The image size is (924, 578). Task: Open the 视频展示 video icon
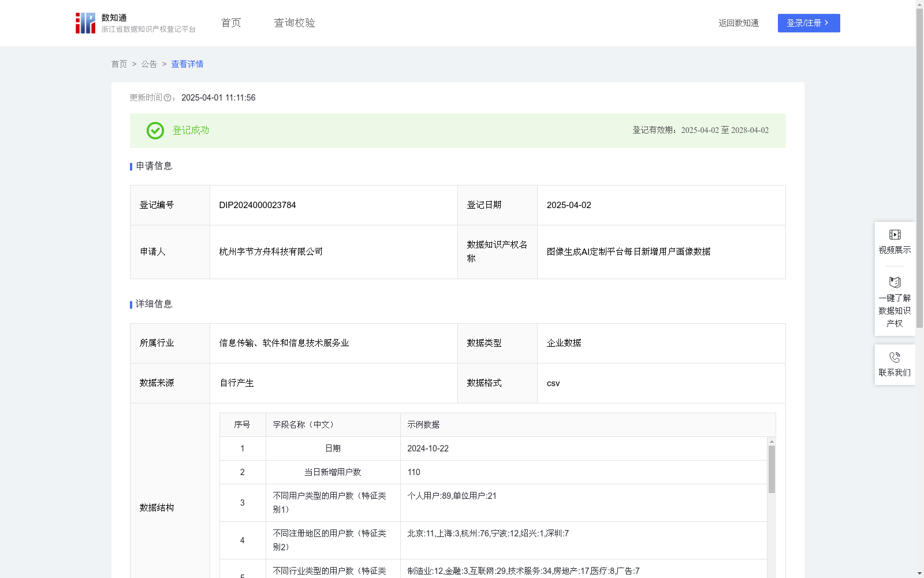[x=895, y=235]
